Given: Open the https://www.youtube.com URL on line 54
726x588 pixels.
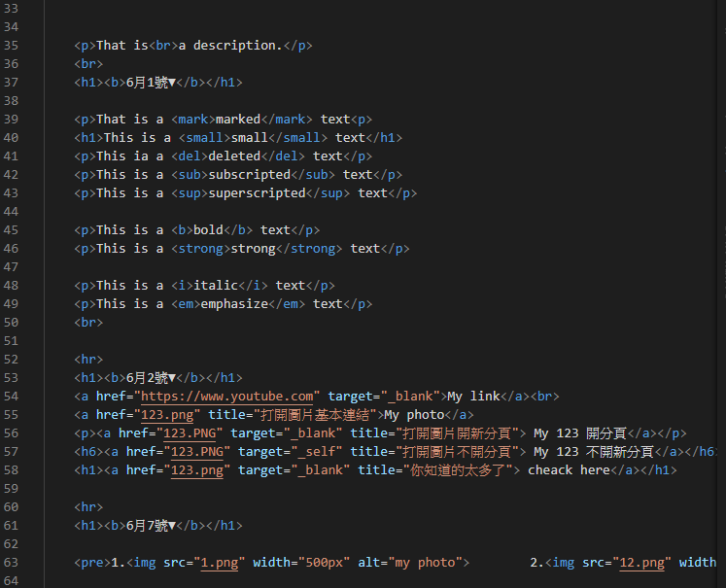Looking at the screenshot, I should click(226, 397).
